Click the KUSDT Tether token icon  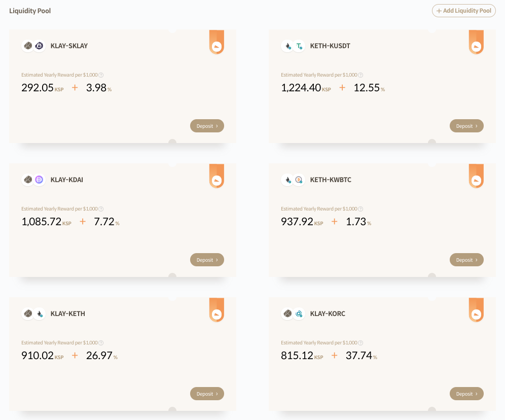pyautogui.click(x=299, y=46)
